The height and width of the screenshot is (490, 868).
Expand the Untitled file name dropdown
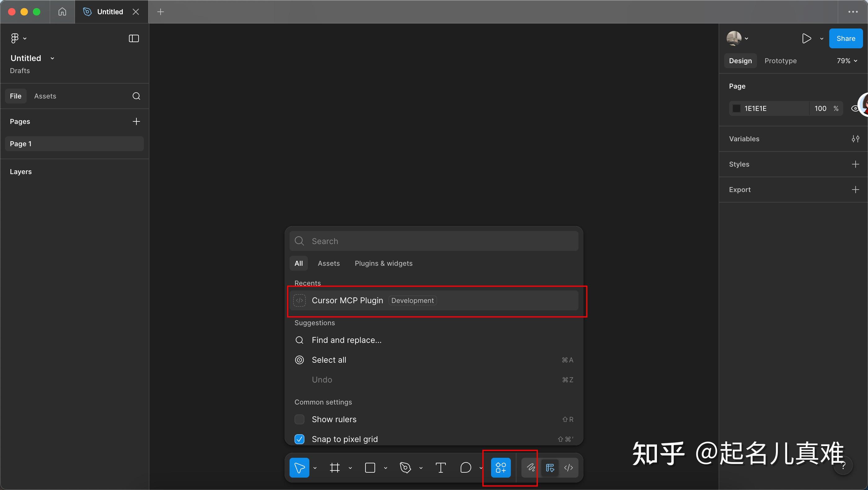pos(52,58)
